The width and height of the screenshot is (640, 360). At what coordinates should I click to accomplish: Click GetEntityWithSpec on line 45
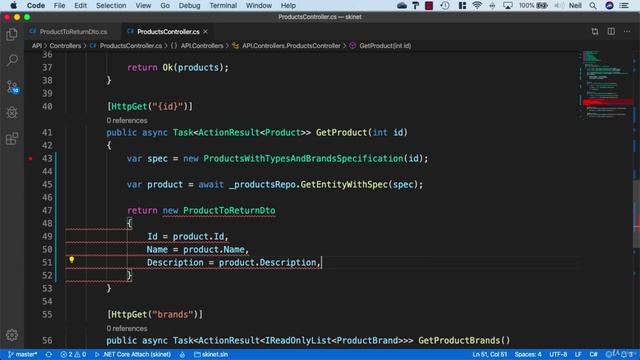pos(344,184)
